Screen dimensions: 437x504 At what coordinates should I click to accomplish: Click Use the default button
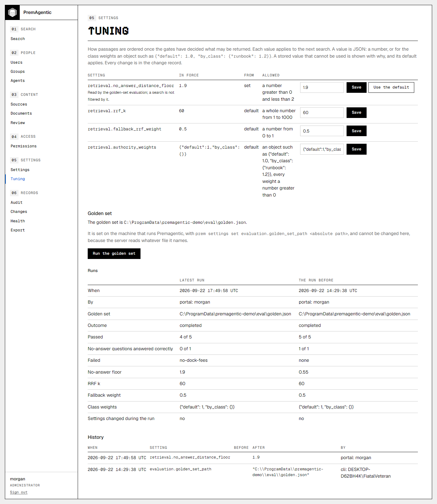[x=391, y=87]
